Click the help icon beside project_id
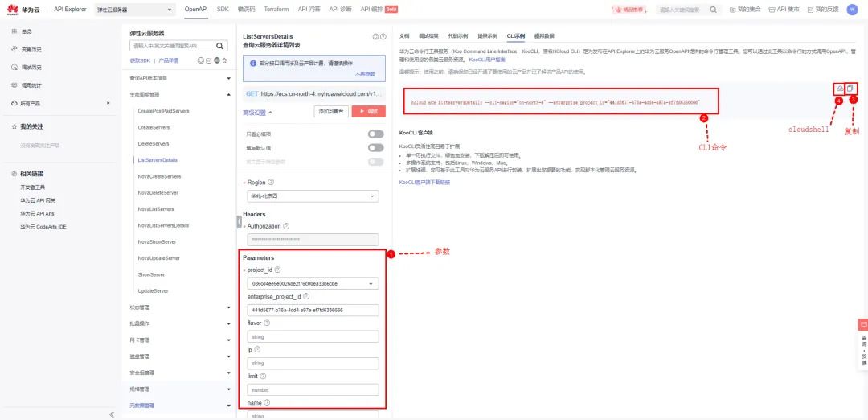Viewport: 868px width, 420px height. tap(277, 270)
